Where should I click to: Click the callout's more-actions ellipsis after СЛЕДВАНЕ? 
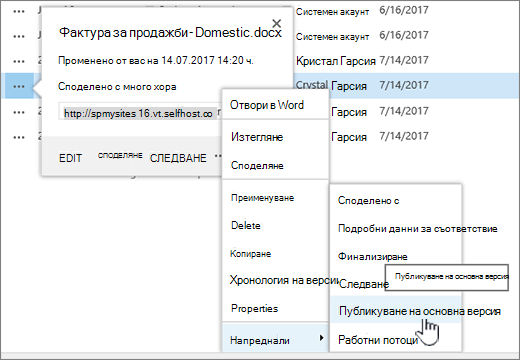(218, 156)
